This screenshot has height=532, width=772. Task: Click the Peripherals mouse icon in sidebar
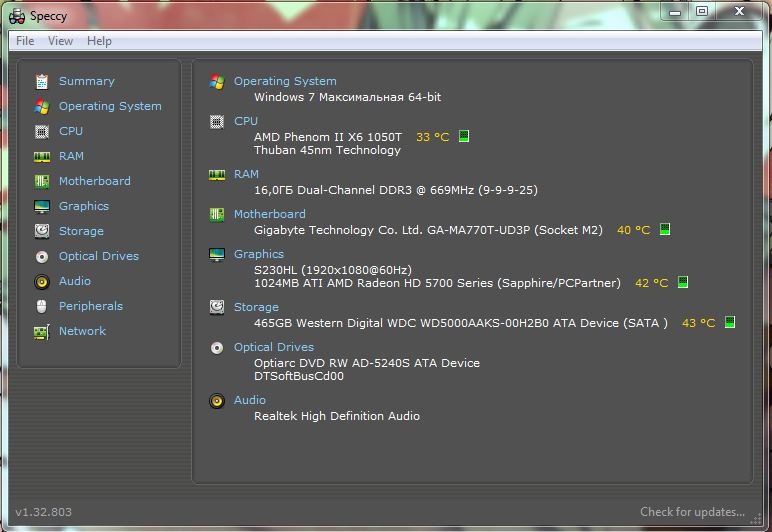pos(42,306)
